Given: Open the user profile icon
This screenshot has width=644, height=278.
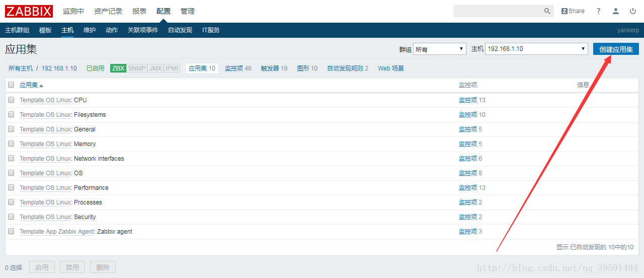Looking at the screenshot, I should 616,11.
